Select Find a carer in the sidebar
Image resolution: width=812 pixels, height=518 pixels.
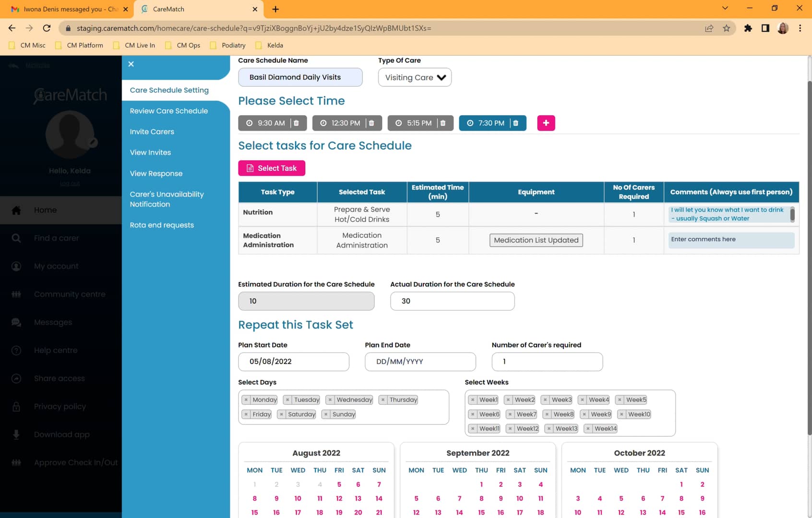[x=57, y=238]
